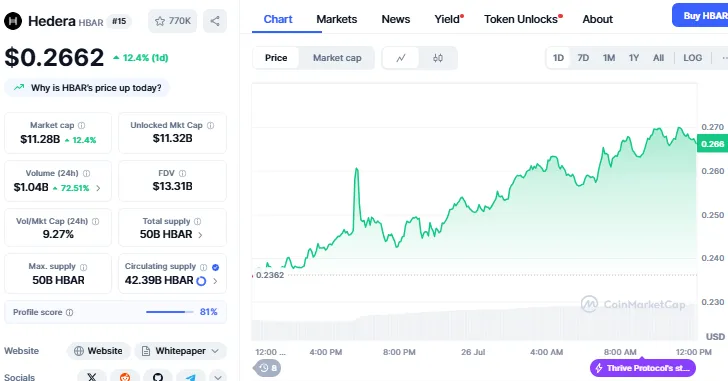The image size is (728, 381).
Task: Set chart range to 1D
Action: [558, 58]
